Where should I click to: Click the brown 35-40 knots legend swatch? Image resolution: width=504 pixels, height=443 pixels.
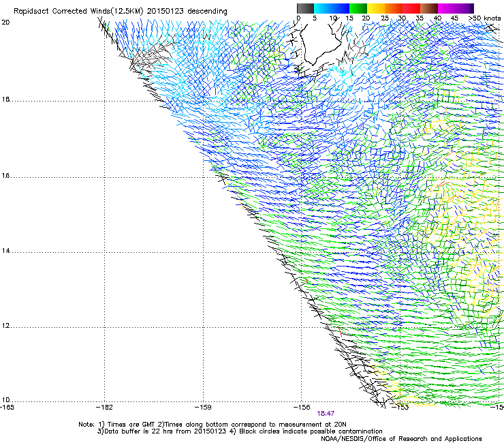click(x=429, y=8)
